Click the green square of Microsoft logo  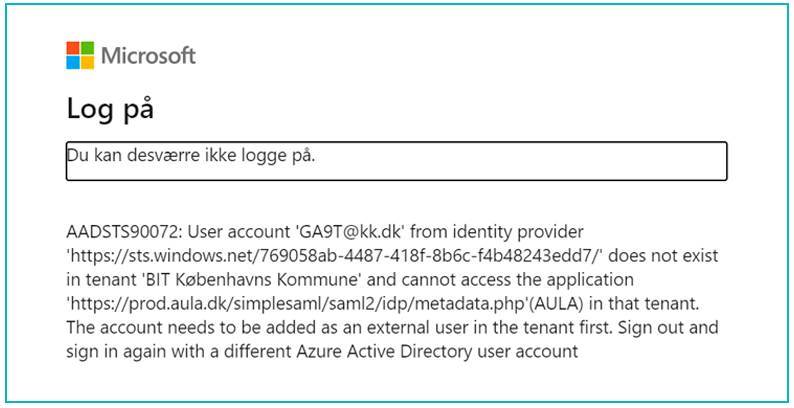tap(88, 48)
